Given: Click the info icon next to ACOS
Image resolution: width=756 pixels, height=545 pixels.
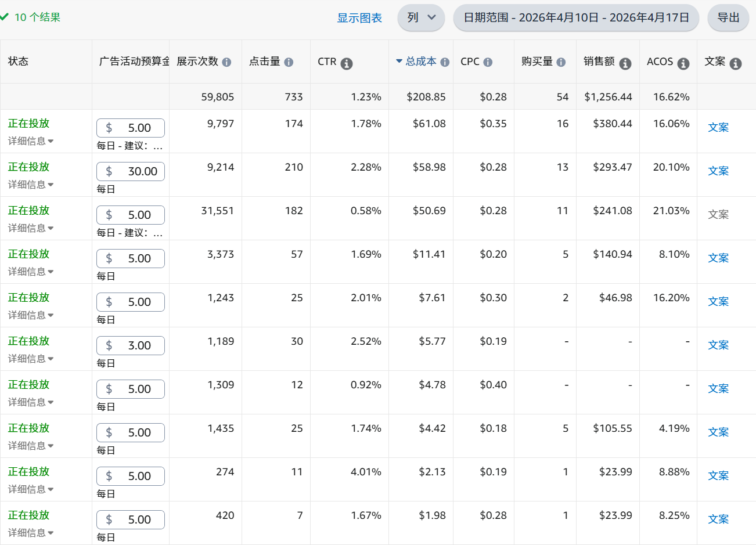Looking at the screenshot, I should click(x=683, y=64).
